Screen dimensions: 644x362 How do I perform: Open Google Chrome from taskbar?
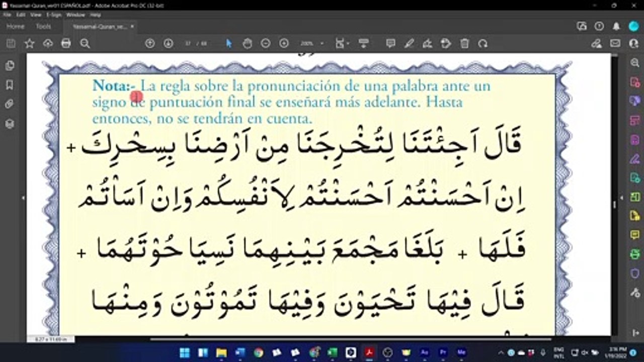pyautogui.click(x=258, y=352)
